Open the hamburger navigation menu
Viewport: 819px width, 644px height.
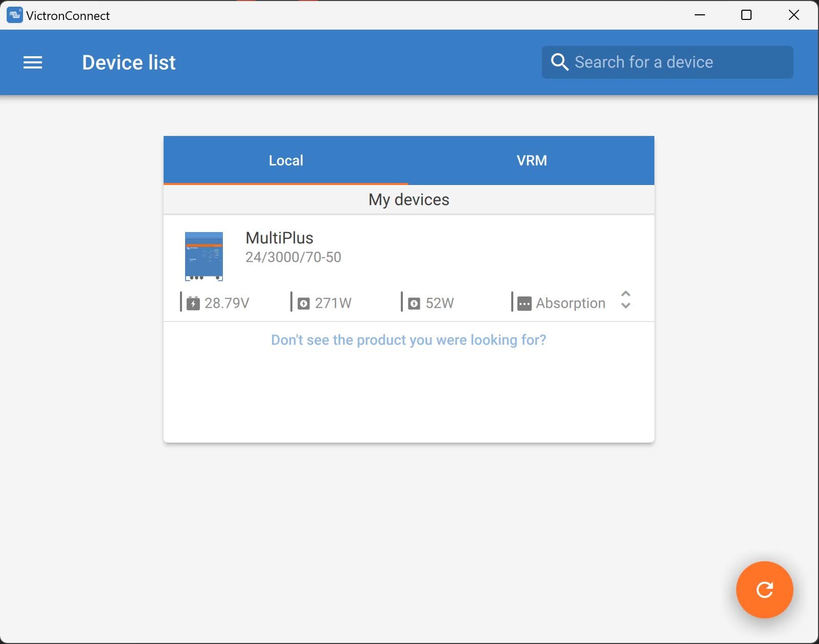tap(33, 62)
